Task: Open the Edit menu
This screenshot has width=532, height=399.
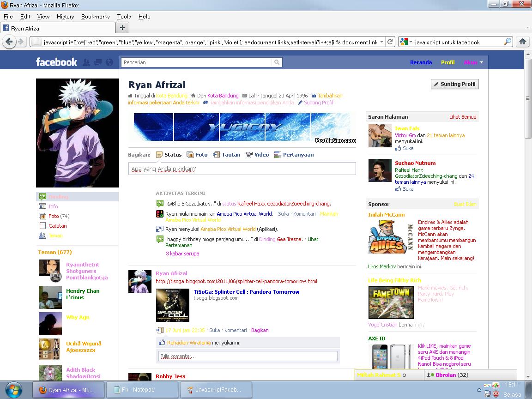Action: [x=25, y=16]
